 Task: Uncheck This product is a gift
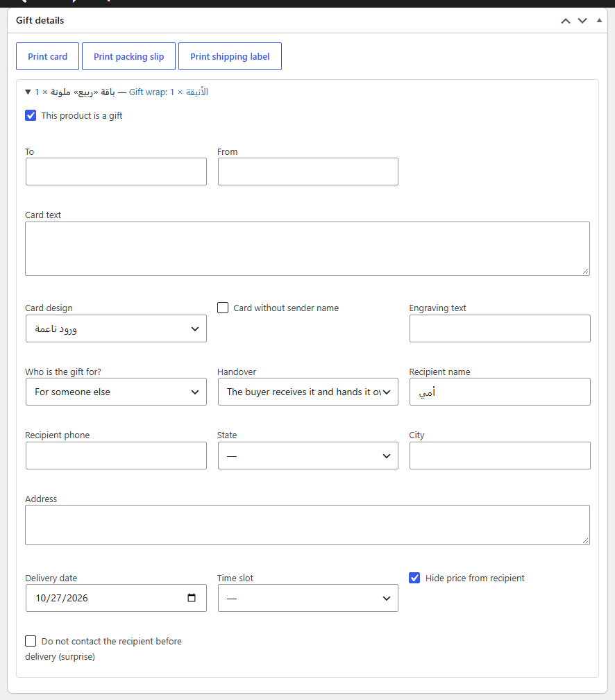click(x=31, y=115)
